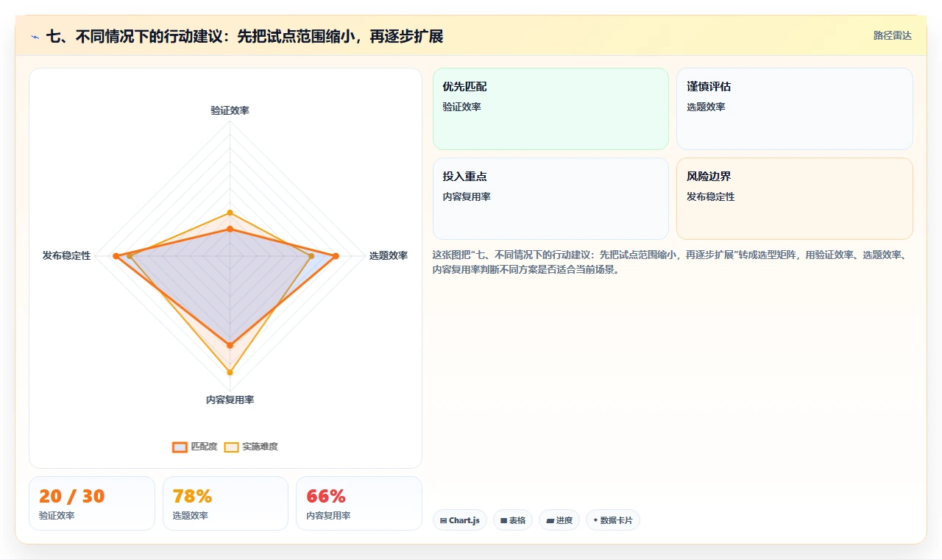Open the 谨慎评估 card
The height and width of the screenshot is (560, 942).
pyautogui.click(x=794, y=109)
